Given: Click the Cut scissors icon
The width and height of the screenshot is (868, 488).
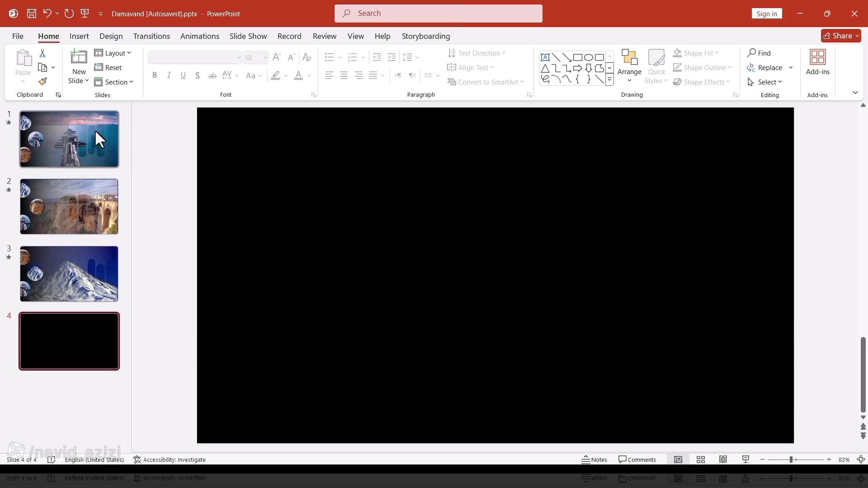Looking at the screenshot, I should tap(42, 53).
